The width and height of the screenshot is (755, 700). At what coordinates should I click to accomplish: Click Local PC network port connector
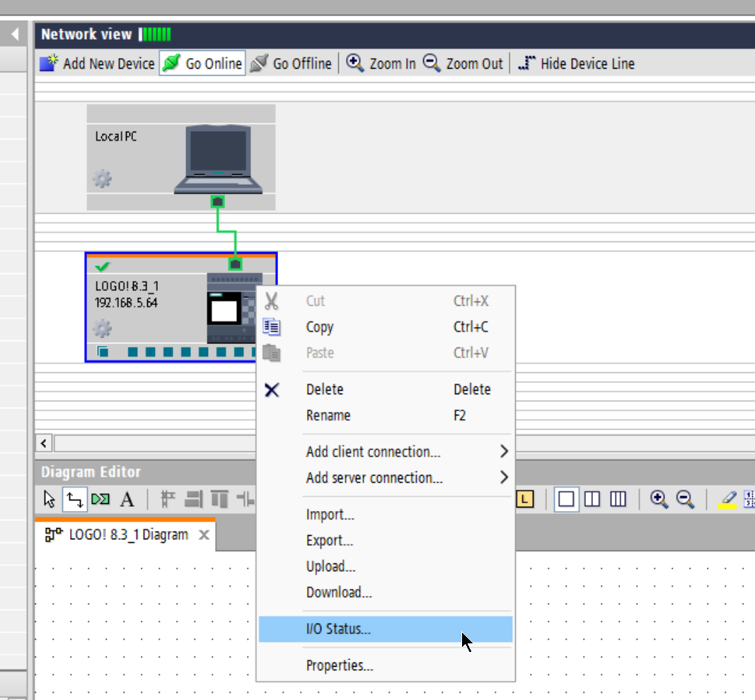[x=218, y=202]
